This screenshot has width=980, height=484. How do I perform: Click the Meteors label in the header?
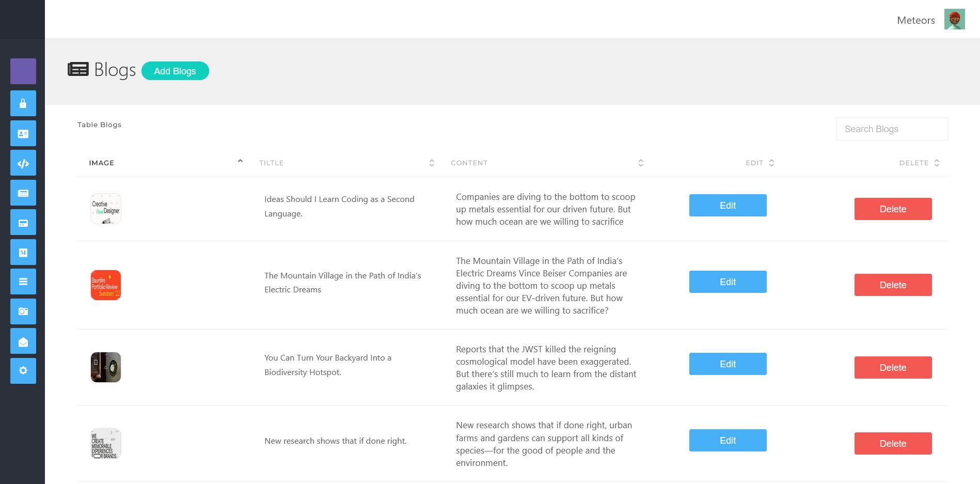(915, 20)
